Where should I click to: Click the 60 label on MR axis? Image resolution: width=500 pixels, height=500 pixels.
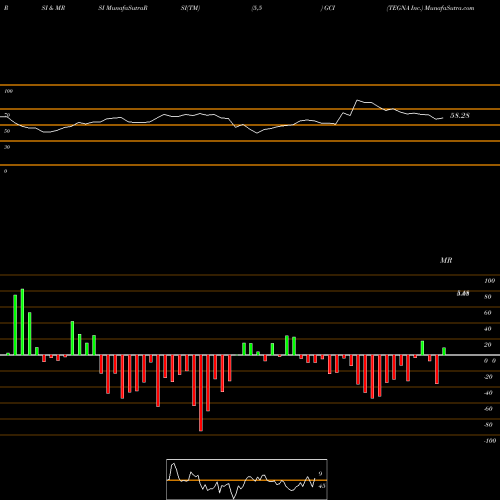488,313
